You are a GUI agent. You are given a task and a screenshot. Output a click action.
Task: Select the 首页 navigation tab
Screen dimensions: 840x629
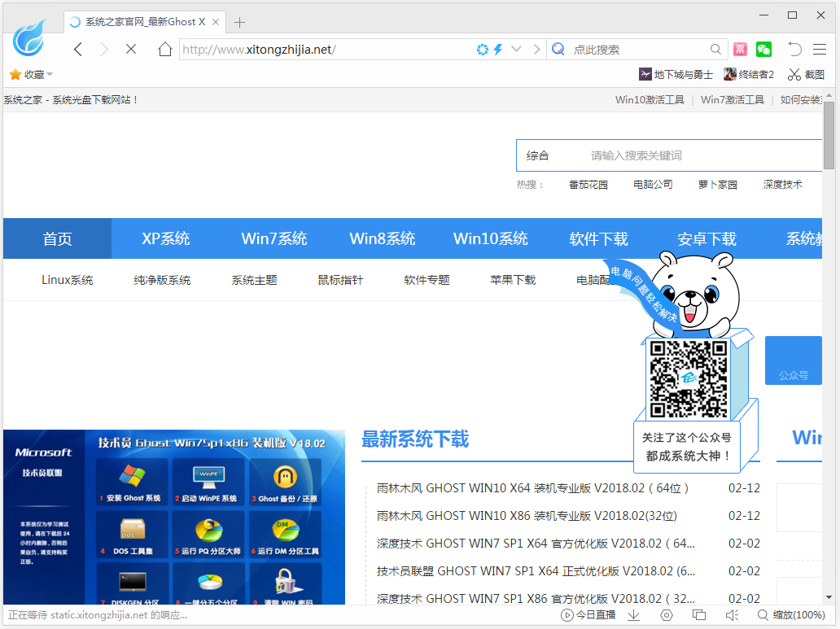57,238
